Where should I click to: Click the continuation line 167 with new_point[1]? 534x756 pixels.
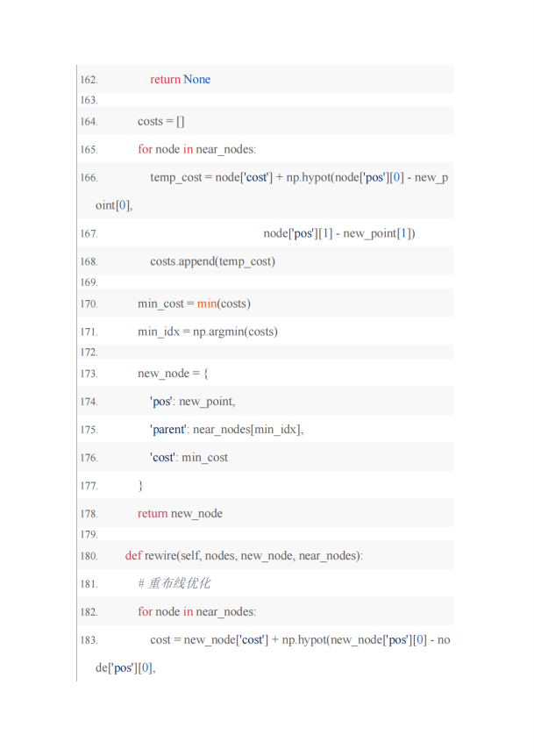[x=338, y=233]
